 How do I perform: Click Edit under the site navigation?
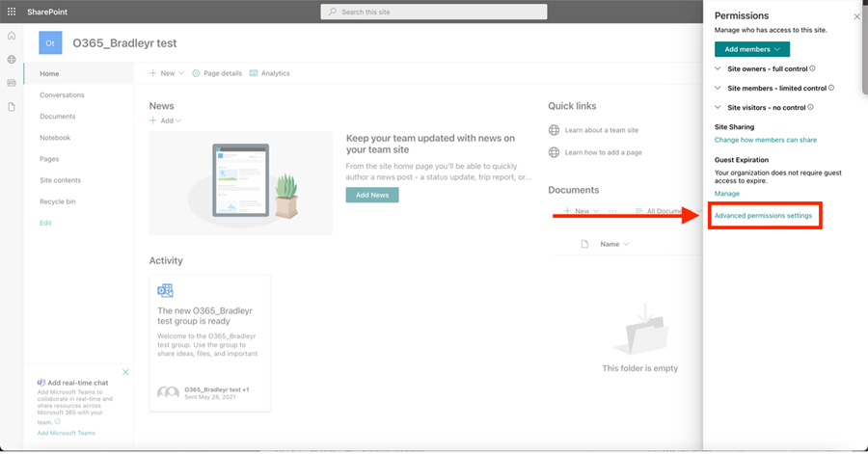coord(45,223)
